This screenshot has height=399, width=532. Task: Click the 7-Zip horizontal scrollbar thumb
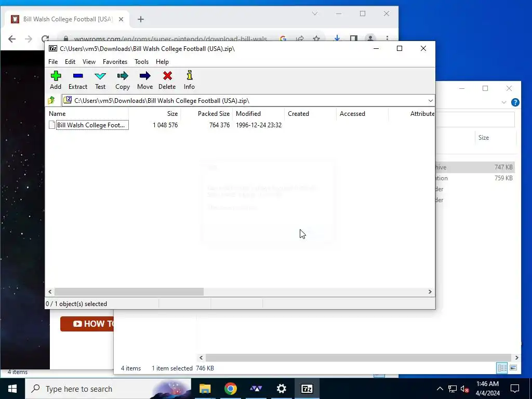tap(129, 292)
